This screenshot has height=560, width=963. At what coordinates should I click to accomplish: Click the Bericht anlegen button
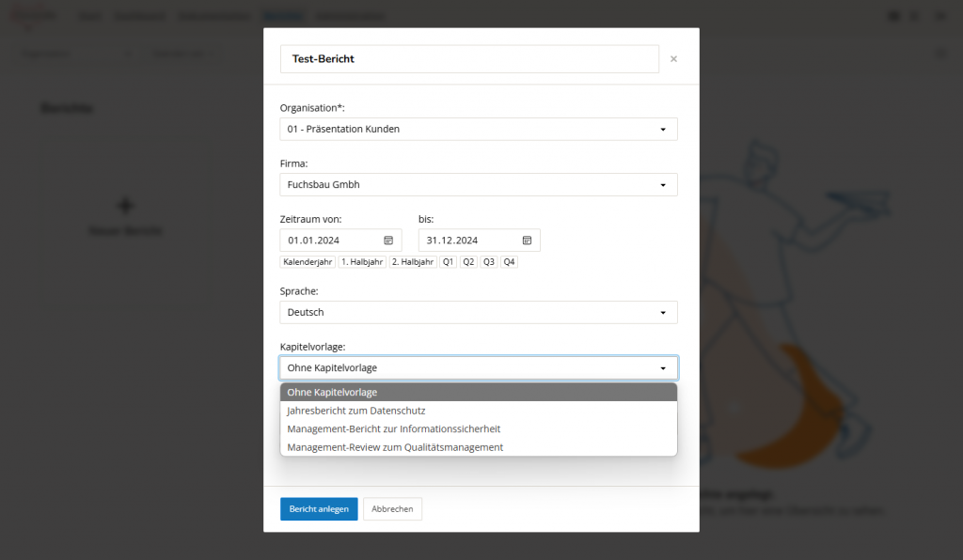coord(319,508)
